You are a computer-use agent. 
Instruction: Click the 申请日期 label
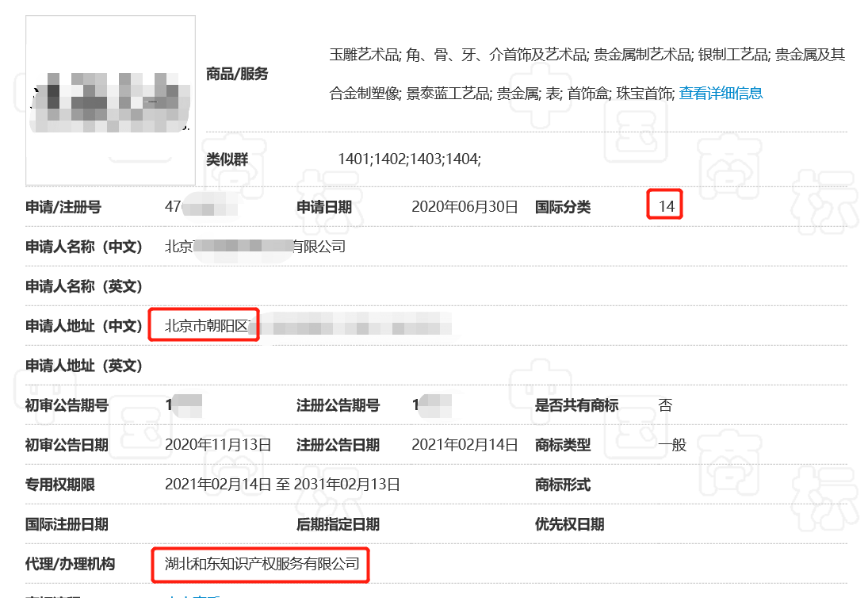324,207
